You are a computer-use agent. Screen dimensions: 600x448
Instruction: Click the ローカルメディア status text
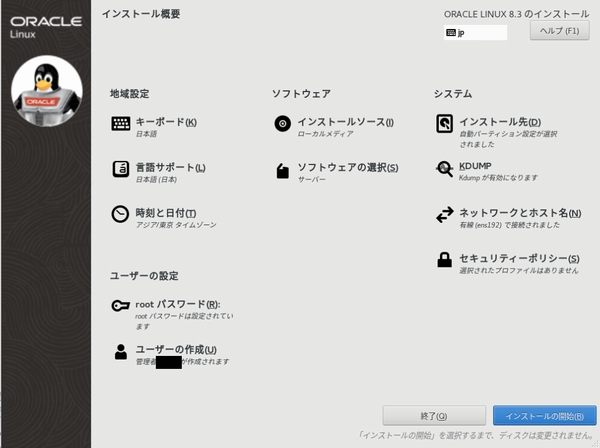point(325,134)
